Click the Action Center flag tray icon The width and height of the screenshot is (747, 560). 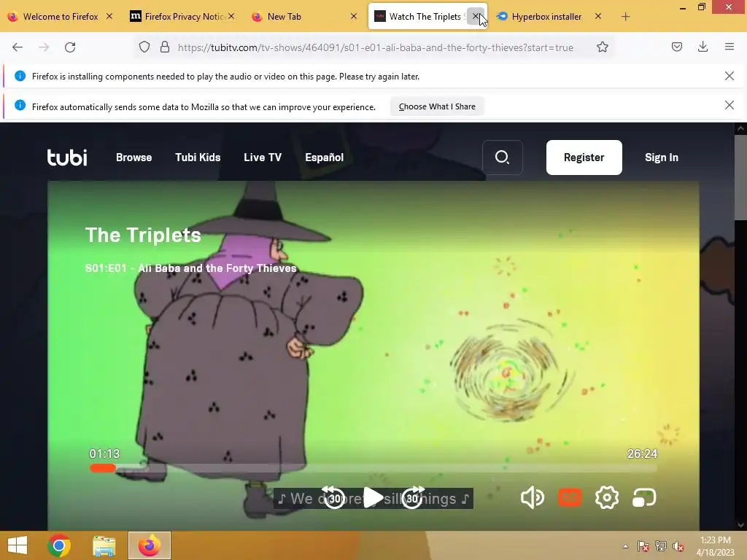pos(643,546)
